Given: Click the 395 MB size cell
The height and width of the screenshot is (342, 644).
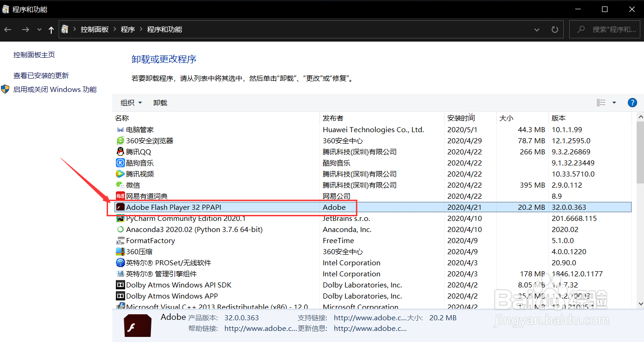Looking at the screenshot, I should tap(533, 185).
